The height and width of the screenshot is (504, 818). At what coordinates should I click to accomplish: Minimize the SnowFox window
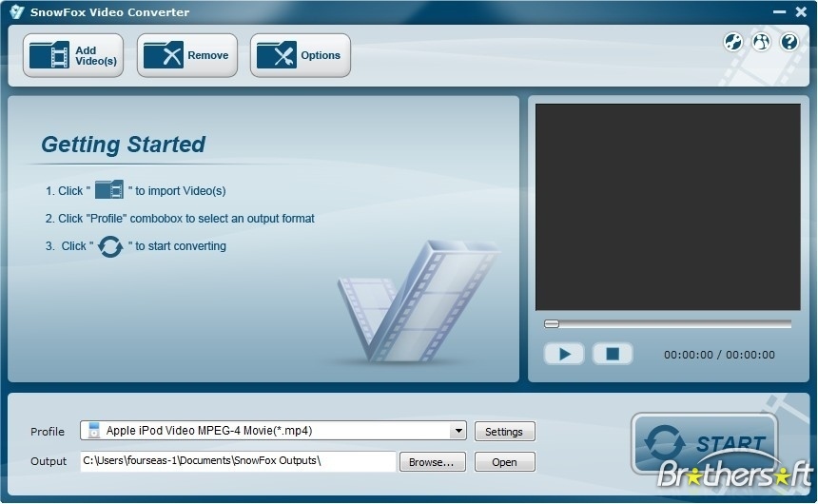(779, 11)
